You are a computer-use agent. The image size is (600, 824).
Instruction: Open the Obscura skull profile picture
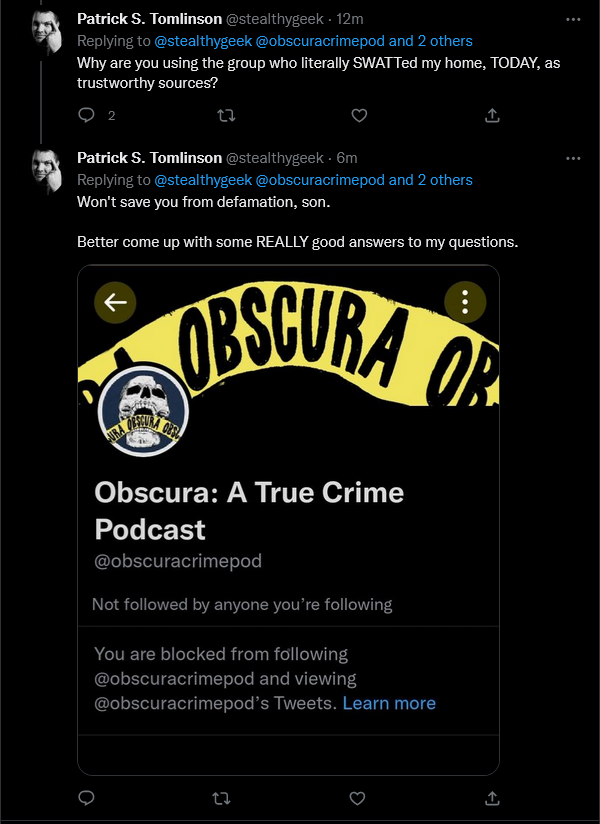pos(143,411)
